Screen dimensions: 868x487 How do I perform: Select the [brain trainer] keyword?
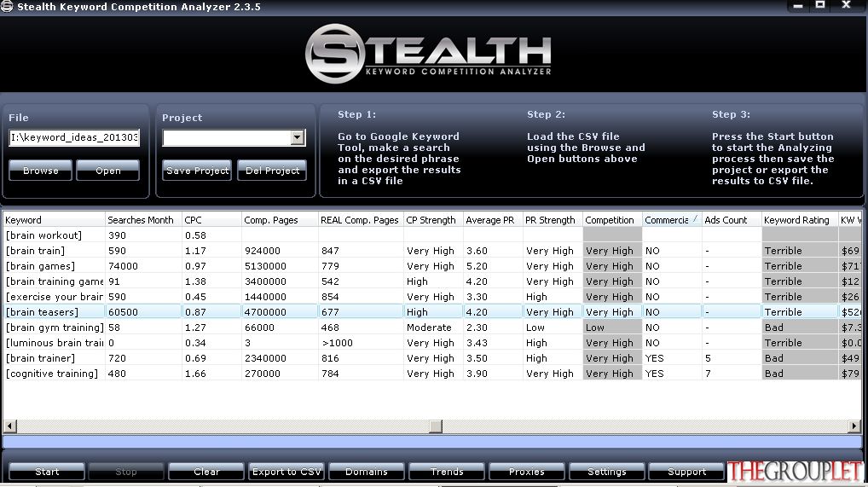point(40,358)
